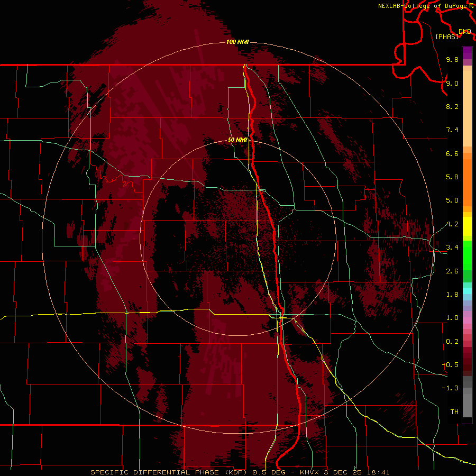Viewport: 476px width, 476px height.
Task: Click the 8.2 scale value
Action: pos(452,106)
